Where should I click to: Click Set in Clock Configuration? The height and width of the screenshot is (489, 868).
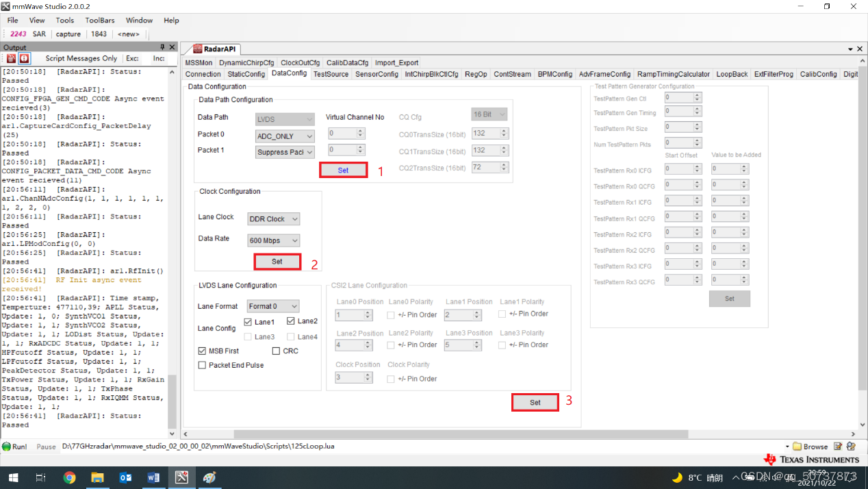(277, 262)
